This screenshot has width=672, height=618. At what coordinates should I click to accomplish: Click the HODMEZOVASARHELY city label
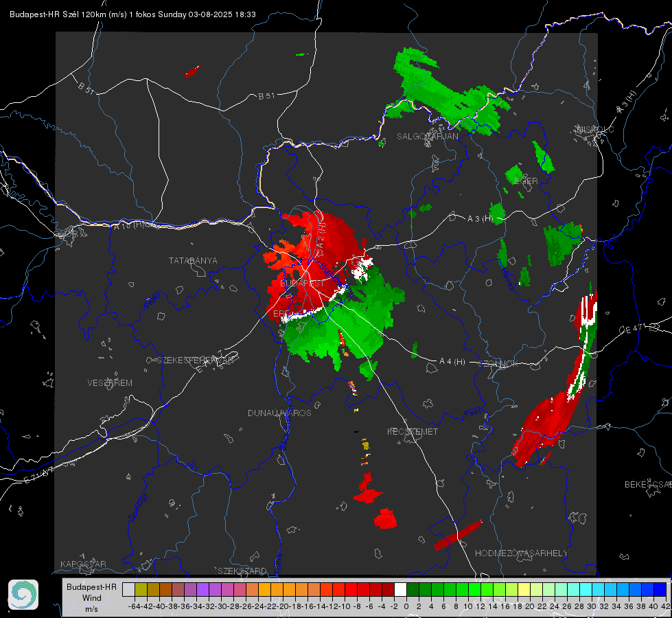tap(521, 553)
